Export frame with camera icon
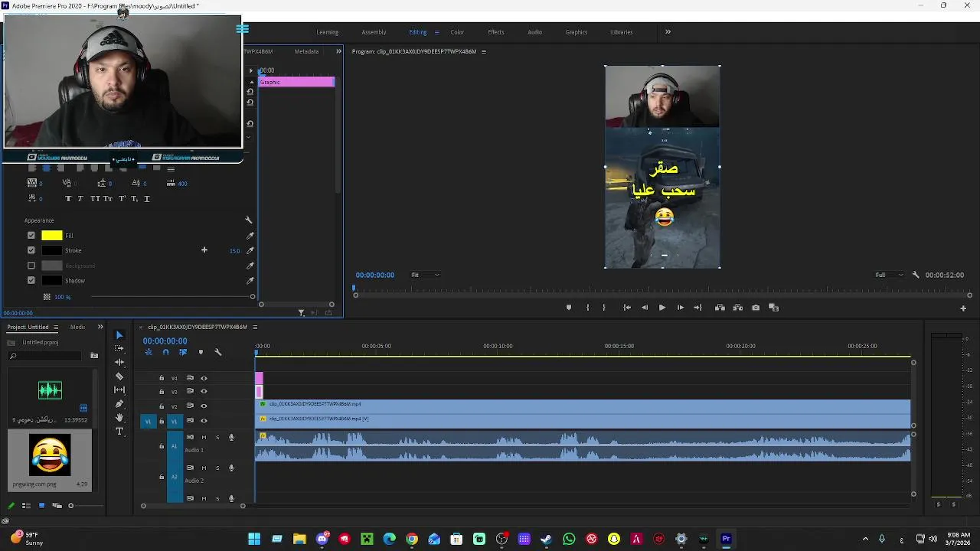This screenshot has width=980, height=551. click(x=756, y=308)
